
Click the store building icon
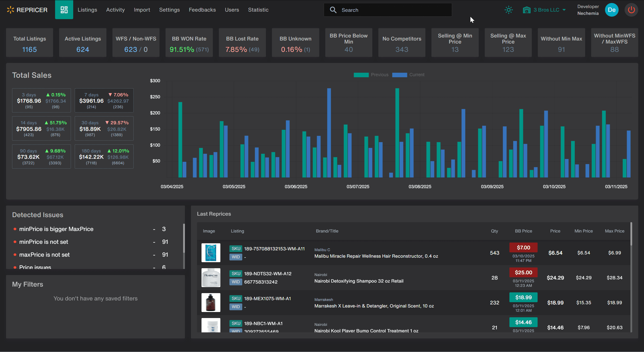click(527, 10)
